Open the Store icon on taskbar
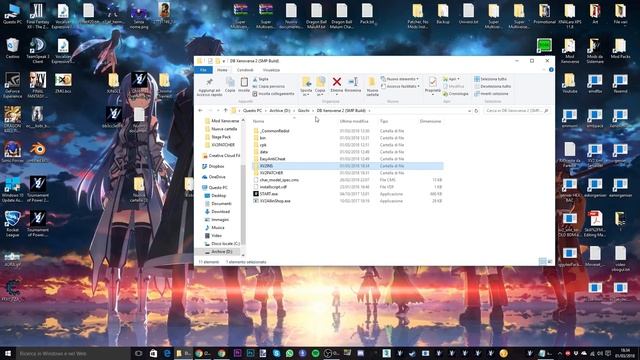This screenshot has width=640, height=360. pos(153,353)
